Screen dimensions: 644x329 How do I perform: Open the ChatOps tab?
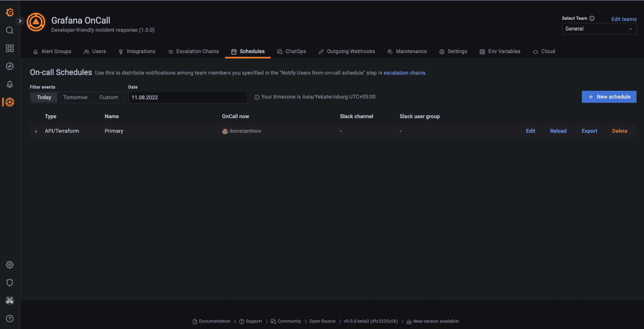coord(295,51)
